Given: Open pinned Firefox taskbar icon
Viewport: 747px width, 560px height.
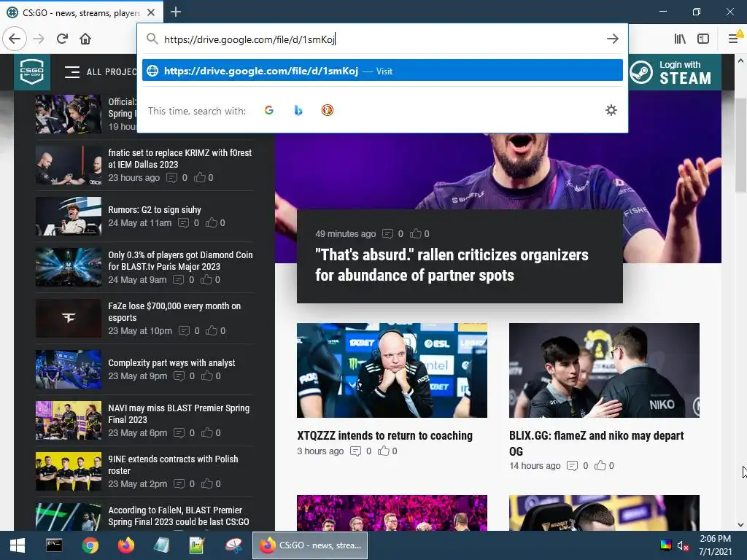Looking at the screenshot, I should click(125, 545).
